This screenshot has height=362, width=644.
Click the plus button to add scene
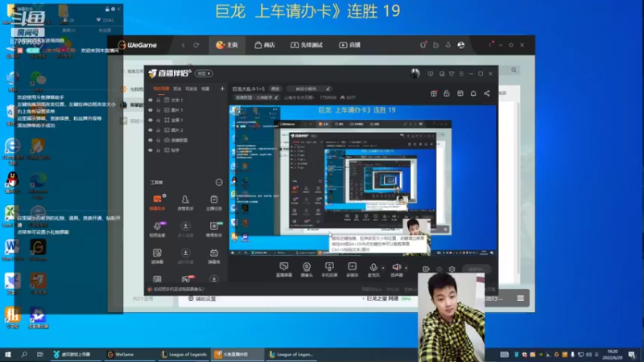tap(222, 88)
